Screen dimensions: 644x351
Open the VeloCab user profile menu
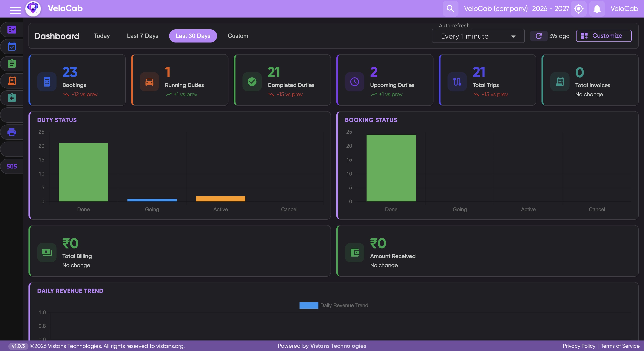tap(624, 9)
